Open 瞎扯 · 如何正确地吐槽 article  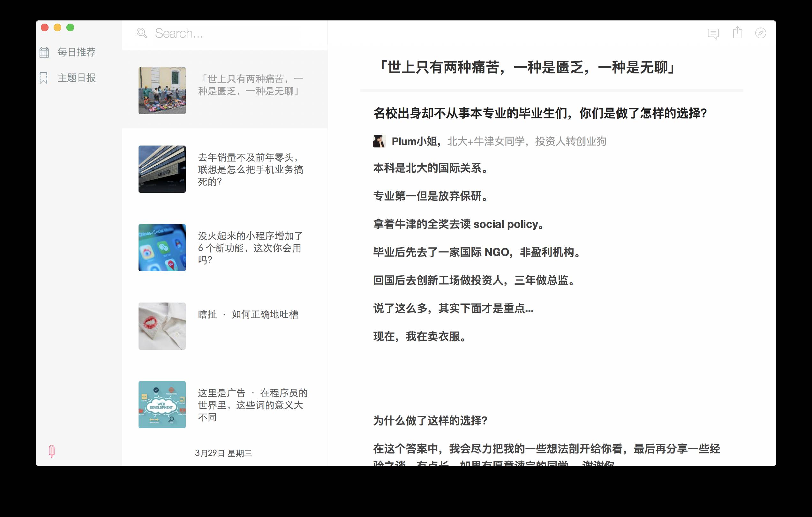coord(248,314)
